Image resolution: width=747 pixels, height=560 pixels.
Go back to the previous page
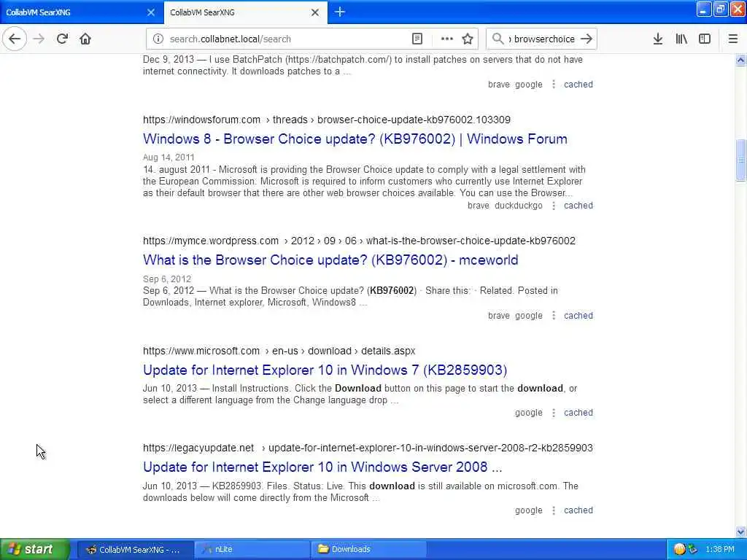[15, 39]
